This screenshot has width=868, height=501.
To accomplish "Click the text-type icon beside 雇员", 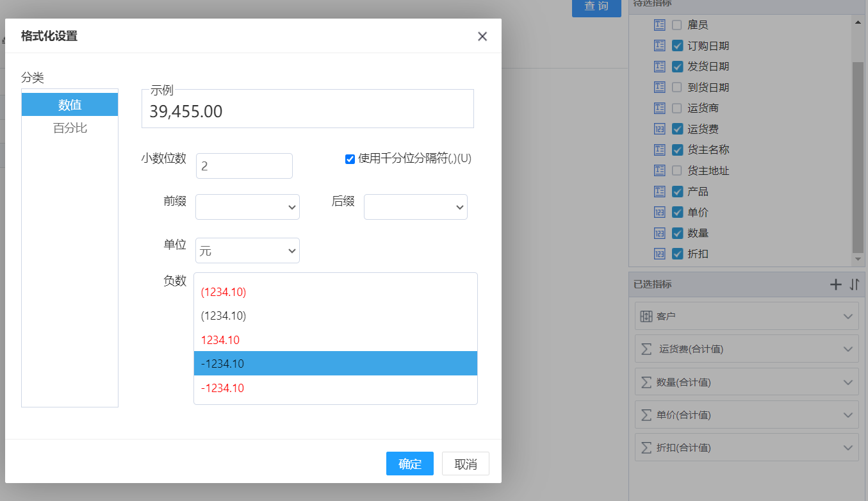I will (x=660, y=25).
